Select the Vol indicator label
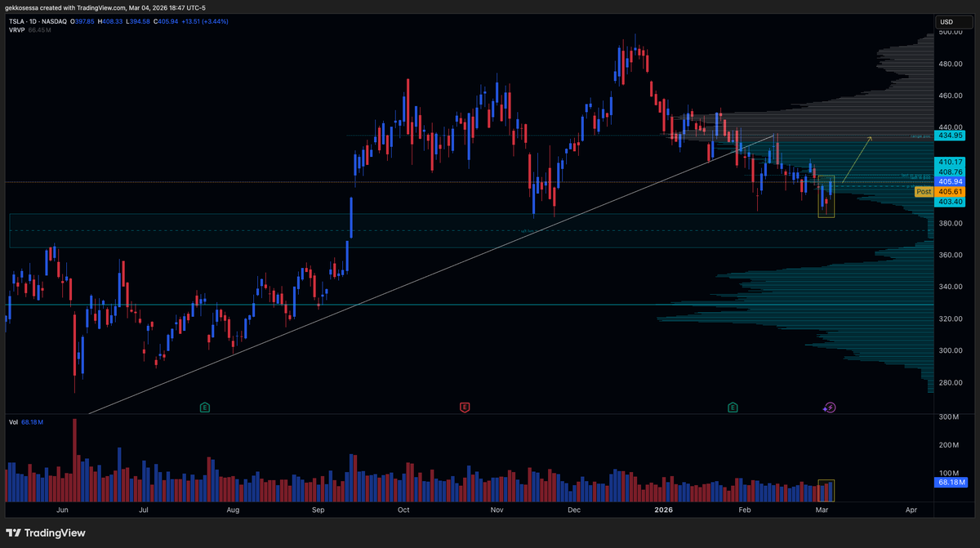The width and height of the screenshot is (980, 548). (14, 422)
